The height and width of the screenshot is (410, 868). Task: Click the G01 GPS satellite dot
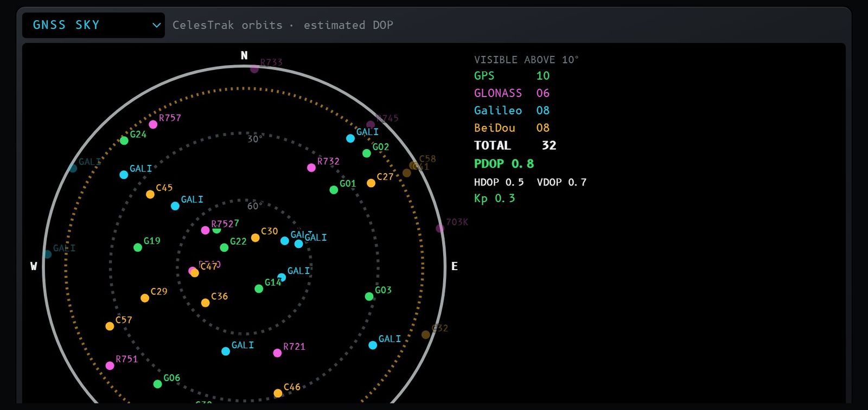tap(334, 190)
